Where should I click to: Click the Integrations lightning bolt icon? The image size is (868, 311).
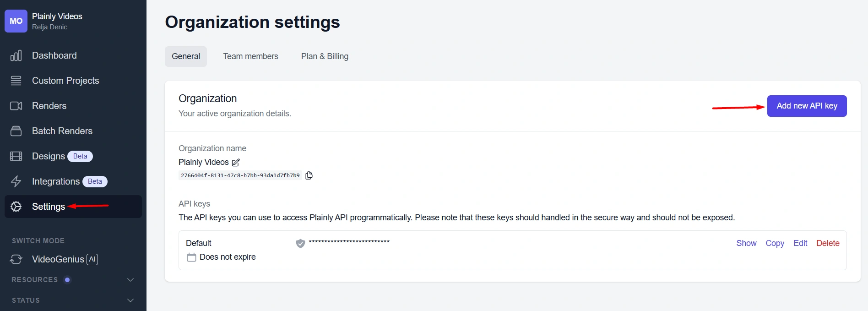16,182
